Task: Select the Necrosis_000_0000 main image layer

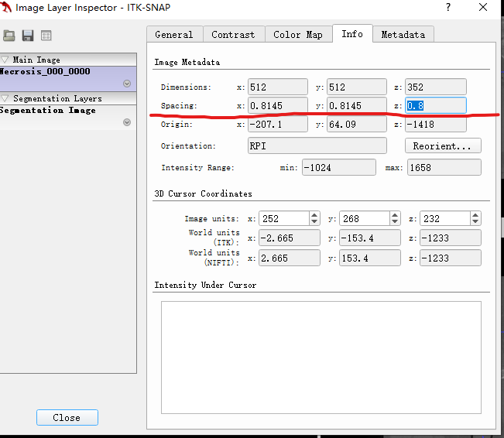Action: (x=68, y=79)
